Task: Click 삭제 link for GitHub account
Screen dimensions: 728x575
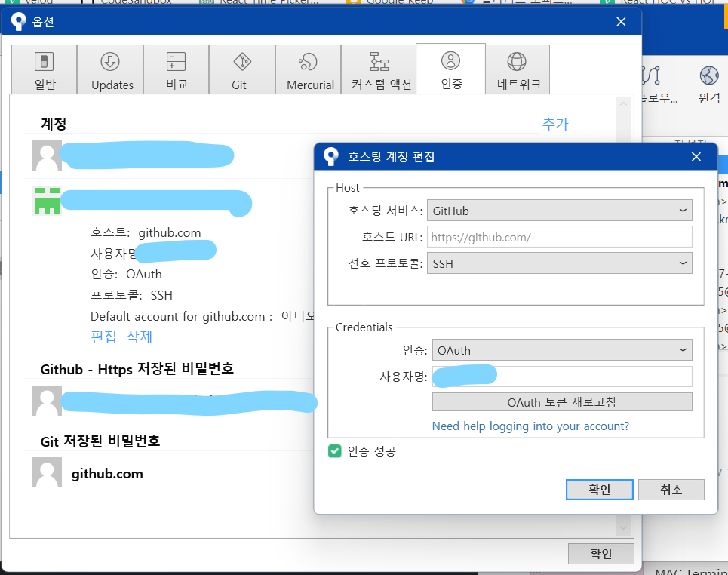Action: 140,337
